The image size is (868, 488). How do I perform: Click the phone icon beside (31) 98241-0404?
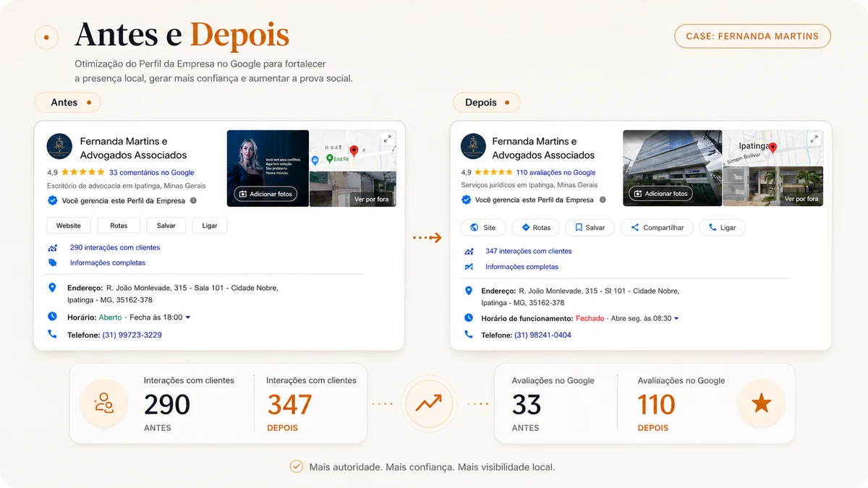coord(469,335)
